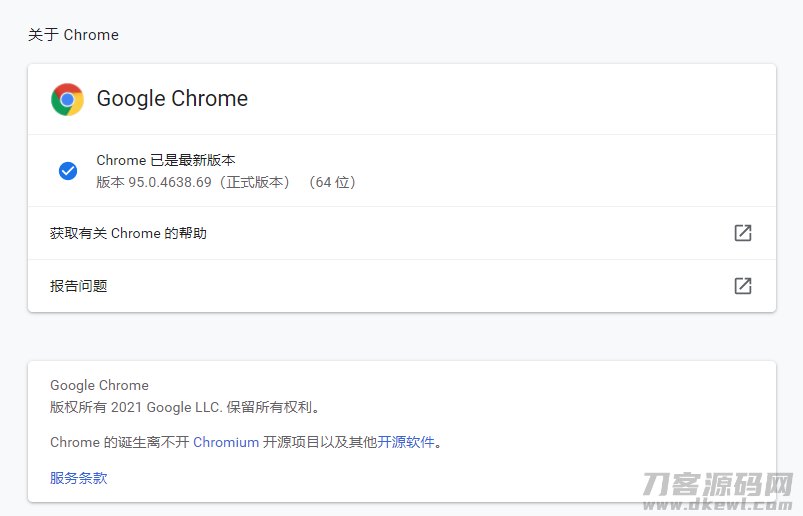
Task: Follow the 开源软件 link
Action: click(406, 442)
